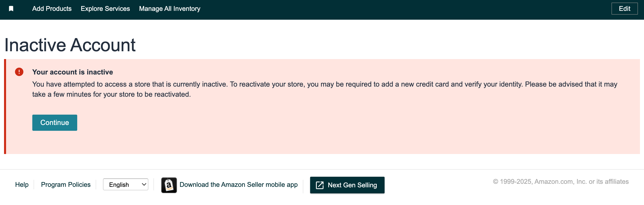Click the red left border of the alert
This screenshot has width=644, height=205.
pyautogui.click(x=5, y=107)
